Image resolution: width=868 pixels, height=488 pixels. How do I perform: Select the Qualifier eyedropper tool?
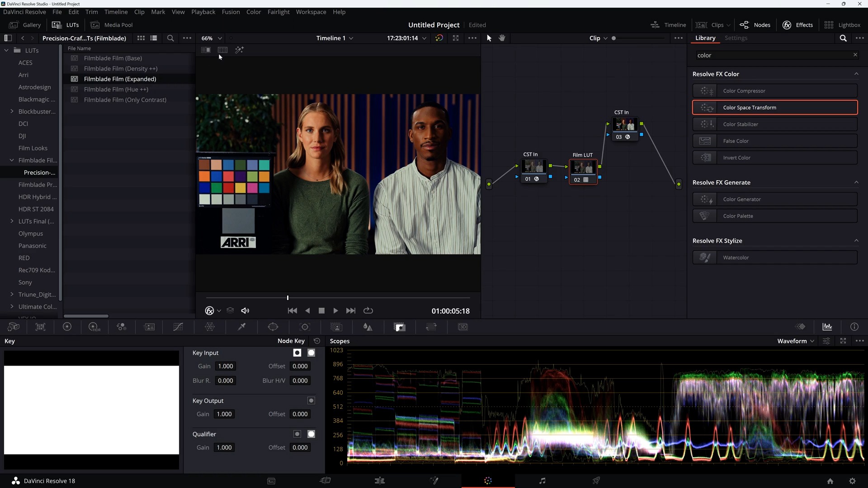click(x=242, y=327)
